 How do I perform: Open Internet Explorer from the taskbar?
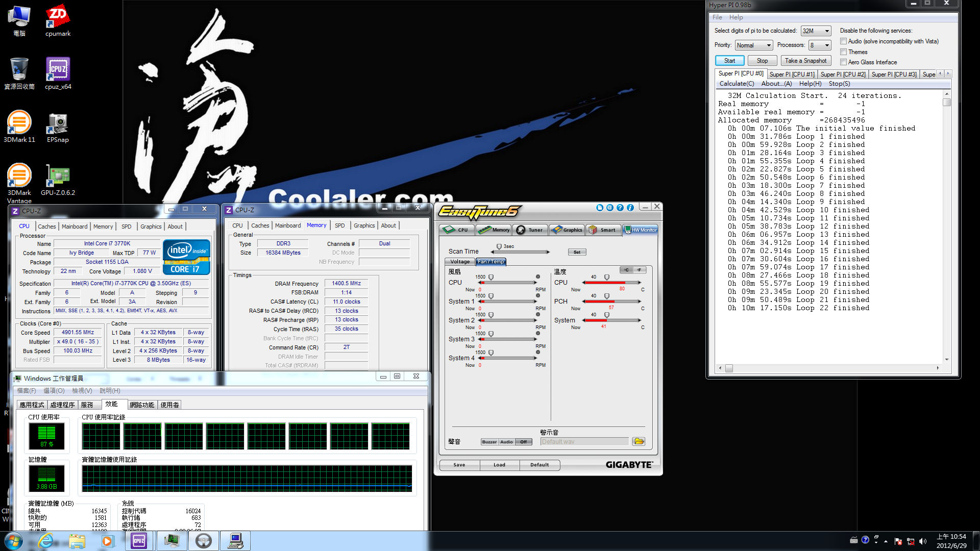tap(46, 541)
